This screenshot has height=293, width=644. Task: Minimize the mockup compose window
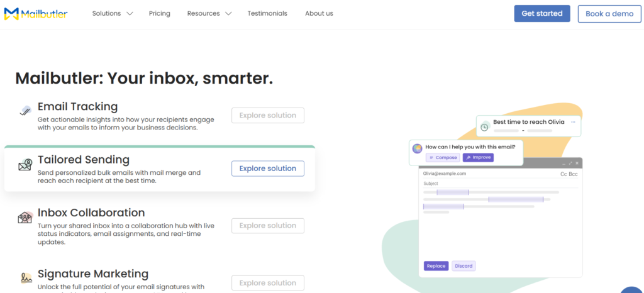tap(564, 163)
